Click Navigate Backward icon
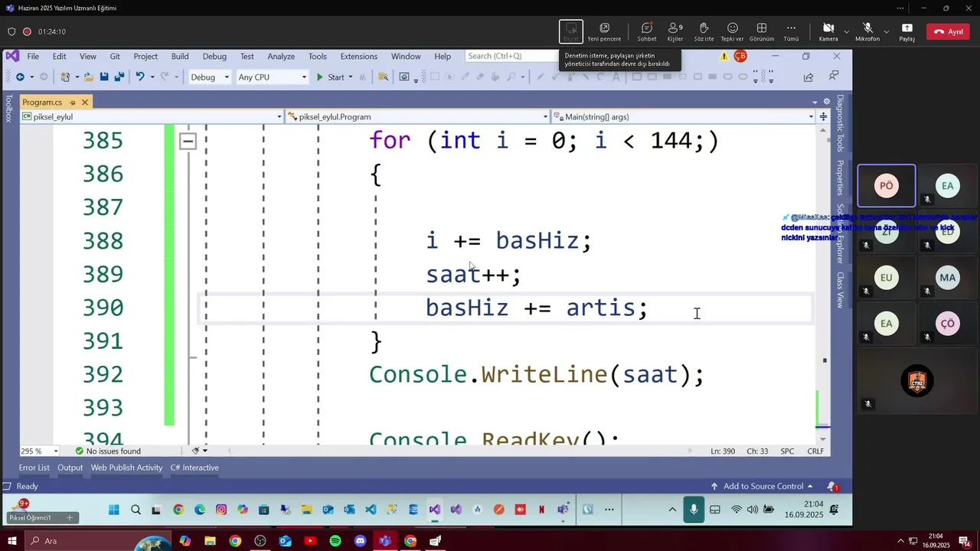 (20, 77)
